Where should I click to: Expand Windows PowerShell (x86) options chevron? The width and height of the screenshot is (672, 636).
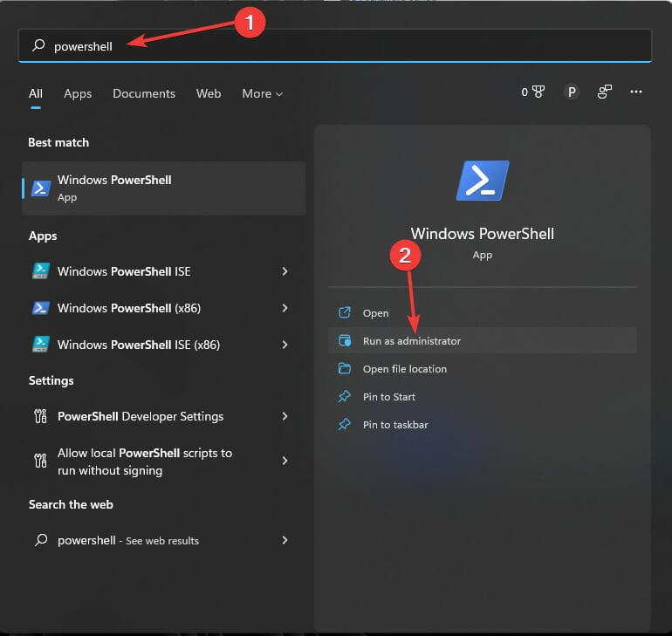pos(285,308)
